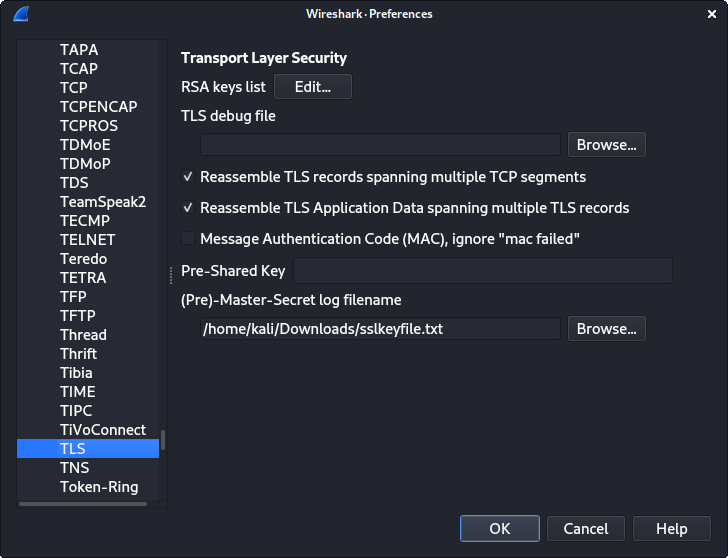Click the protocol list horizontal scrollbar
The height and width of the screenshot is (558, 728).
83,504
